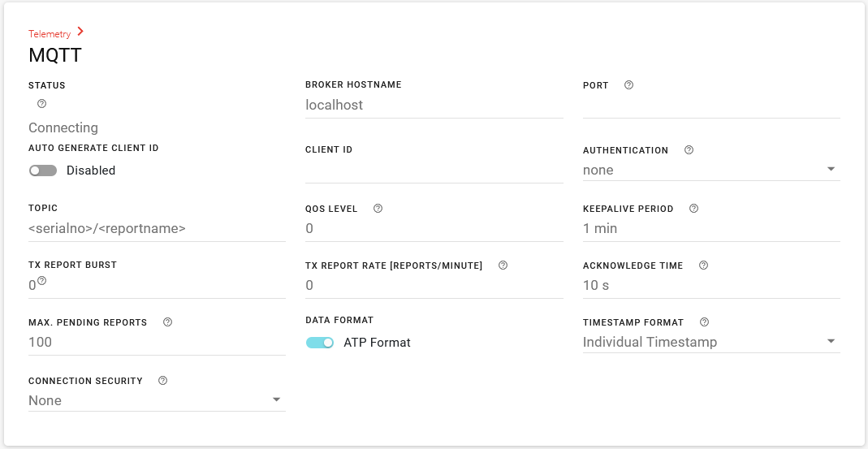Click the Port help icon
The width and height of the screenshot is (868, 449).
[628, 85]
